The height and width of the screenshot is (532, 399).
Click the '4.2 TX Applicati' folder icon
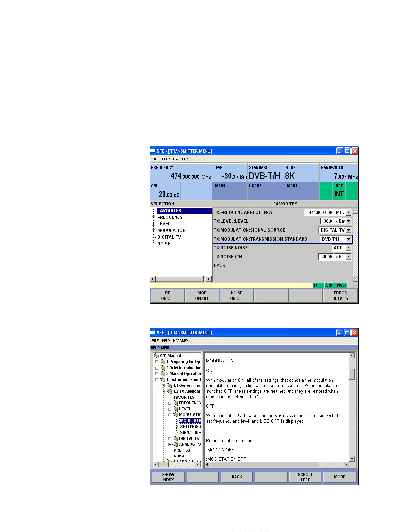tap(169, 391)
